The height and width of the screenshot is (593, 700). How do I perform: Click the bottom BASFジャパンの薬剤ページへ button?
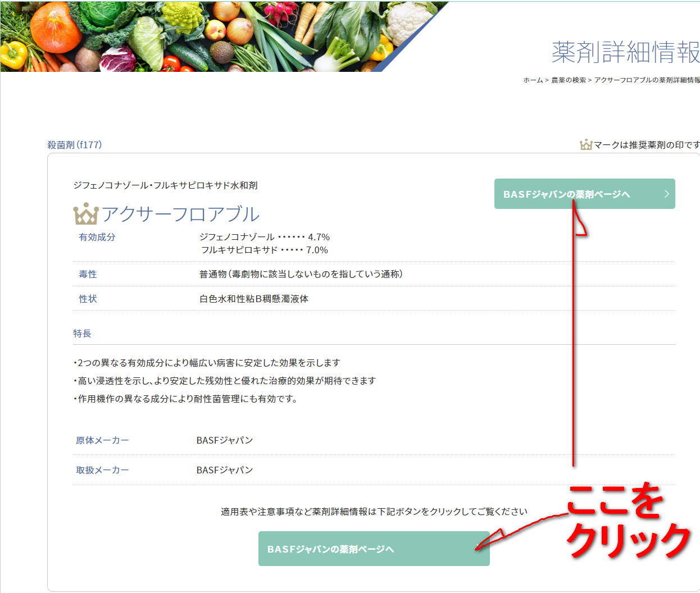374,549
